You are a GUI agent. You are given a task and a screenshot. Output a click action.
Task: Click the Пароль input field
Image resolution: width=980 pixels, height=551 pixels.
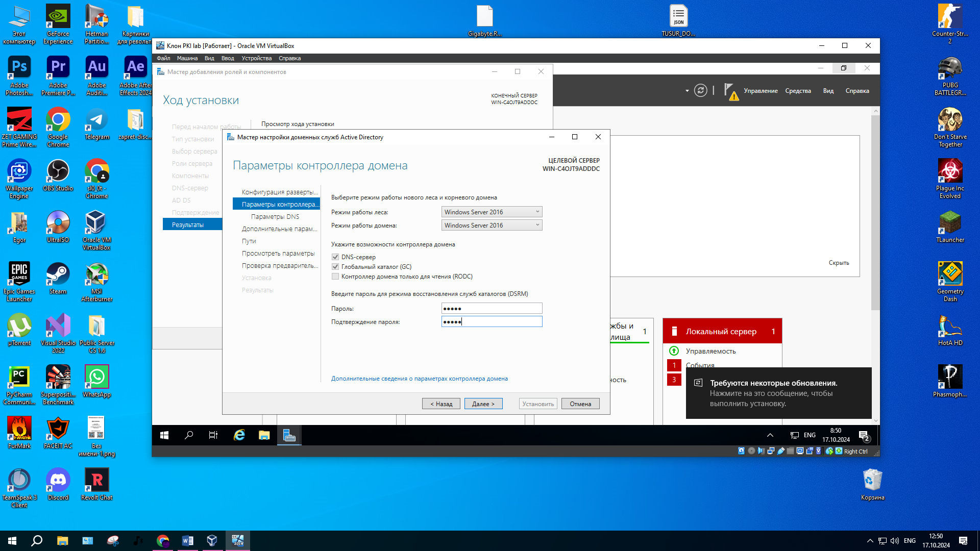tap(492, 308)
